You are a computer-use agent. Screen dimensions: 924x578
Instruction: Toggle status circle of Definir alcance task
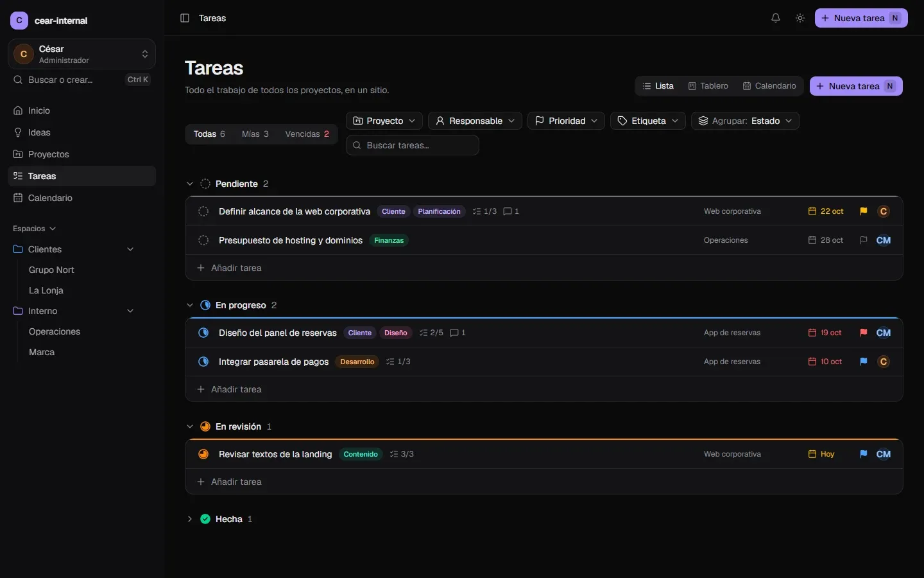coord(203,211)
